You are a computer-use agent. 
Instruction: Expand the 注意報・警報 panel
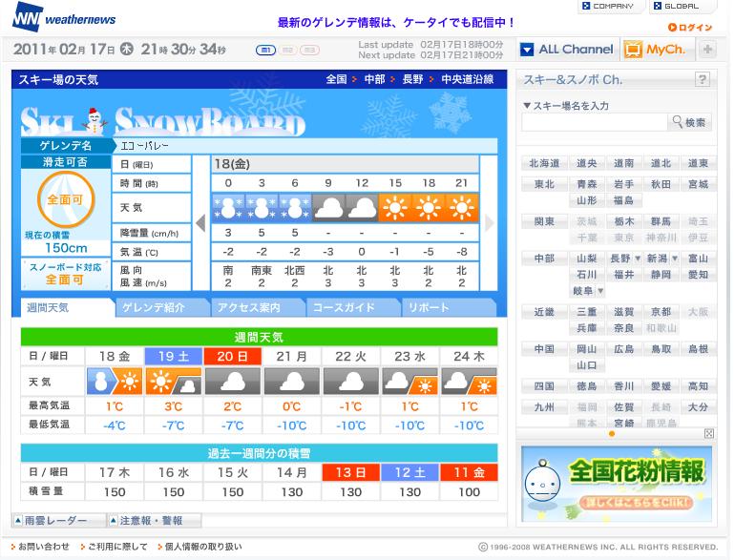pos(155,521)
